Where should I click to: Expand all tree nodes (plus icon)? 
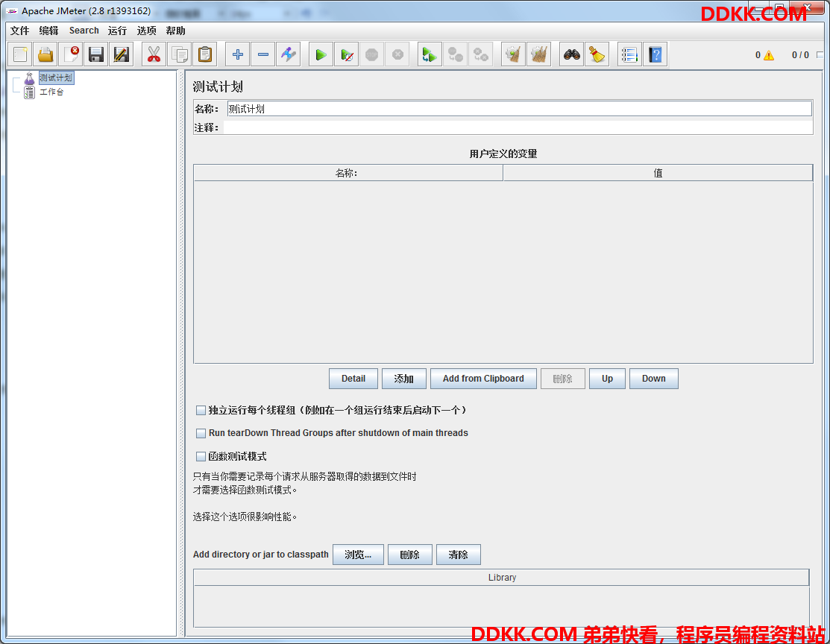click(x=238, y=54)
